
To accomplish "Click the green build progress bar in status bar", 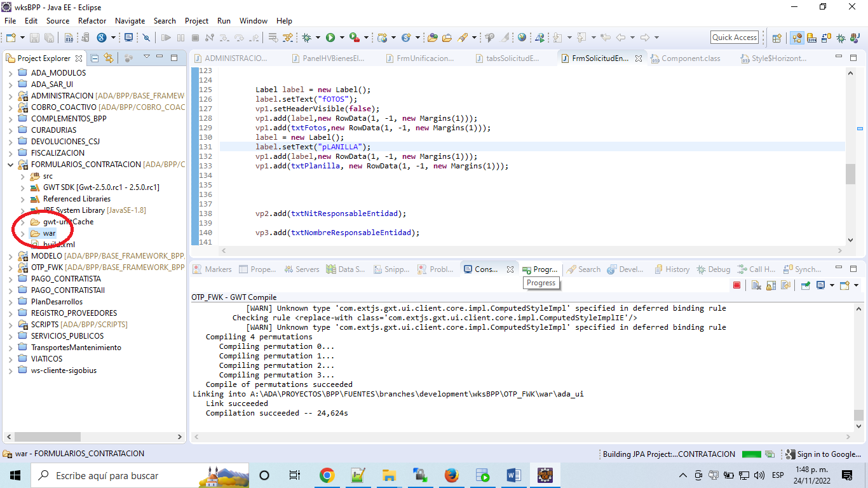I will (751, 454).
